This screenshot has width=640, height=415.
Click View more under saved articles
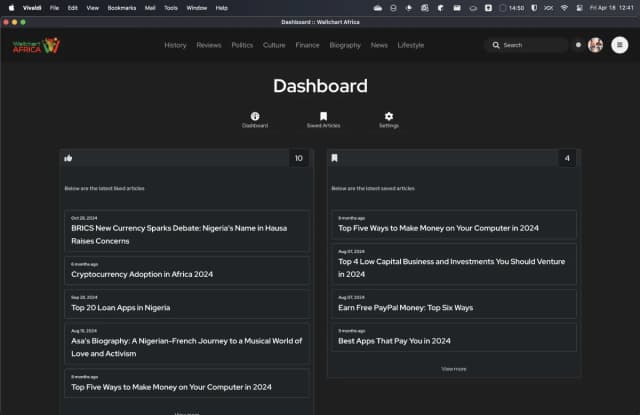[453, 368]
